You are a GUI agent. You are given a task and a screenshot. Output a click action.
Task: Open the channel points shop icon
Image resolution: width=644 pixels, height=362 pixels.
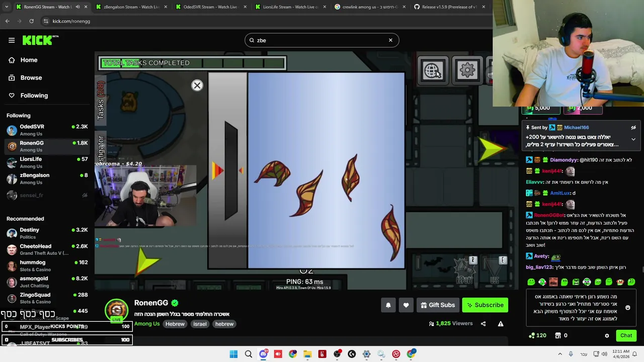(557, 335)
